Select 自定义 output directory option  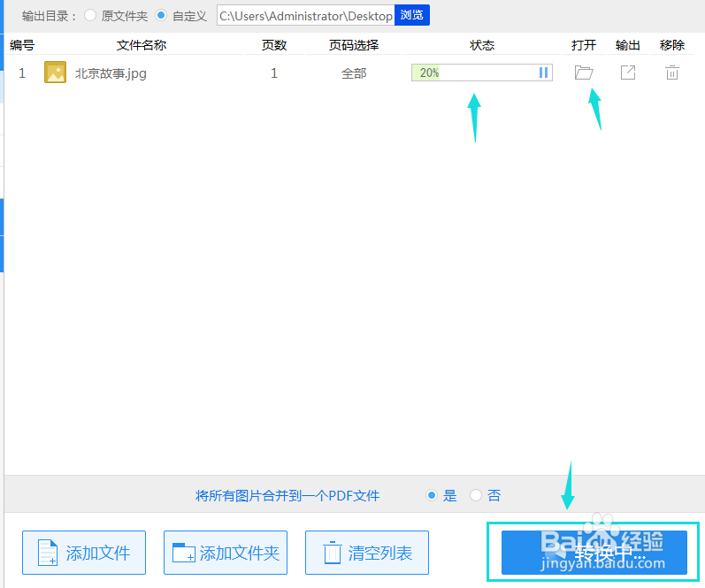[160, 15]
